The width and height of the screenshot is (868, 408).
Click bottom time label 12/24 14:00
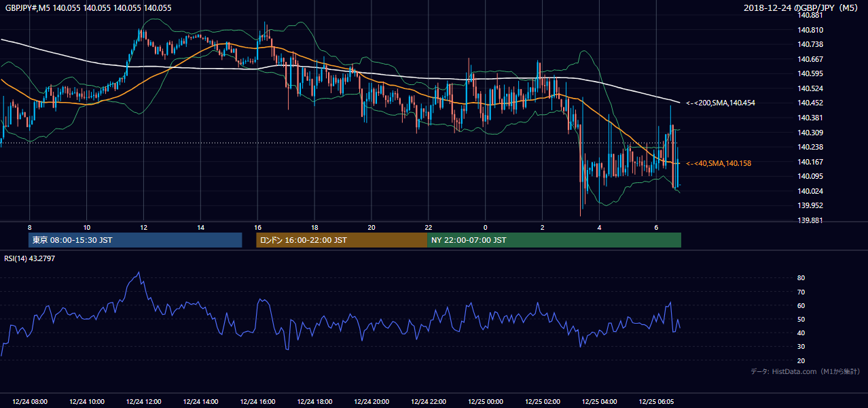point(200,402)
